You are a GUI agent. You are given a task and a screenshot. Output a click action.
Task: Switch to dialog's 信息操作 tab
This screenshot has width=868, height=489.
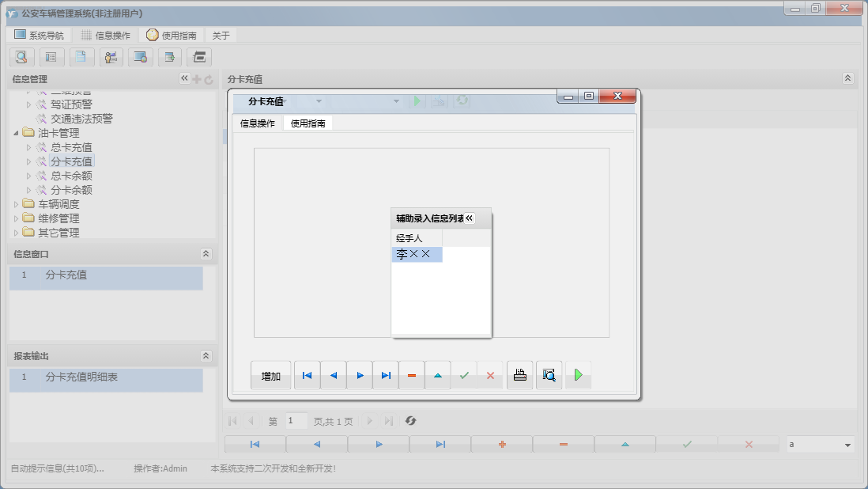[258, 123]
